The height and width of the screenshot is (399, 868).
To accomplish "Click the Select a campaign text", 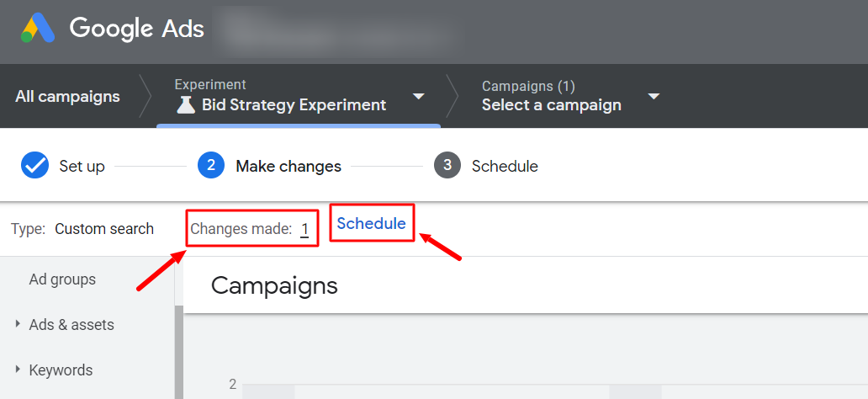I will (x=552, y=104).
